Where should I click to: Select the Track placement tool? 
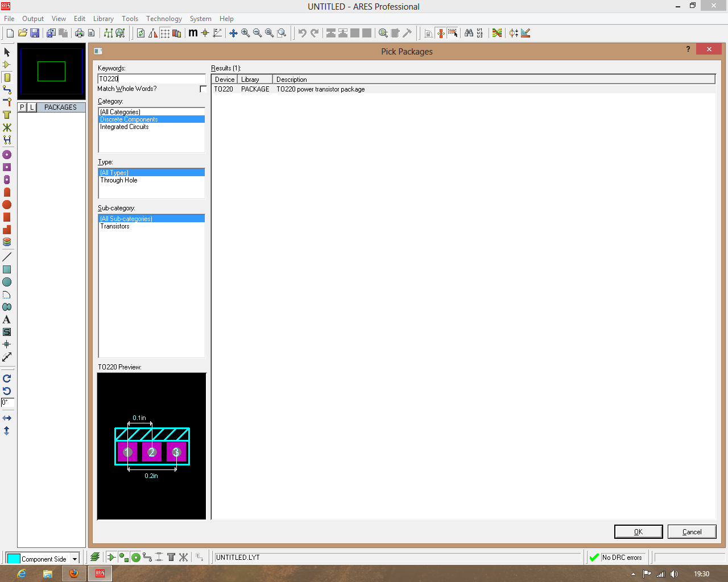7,89
